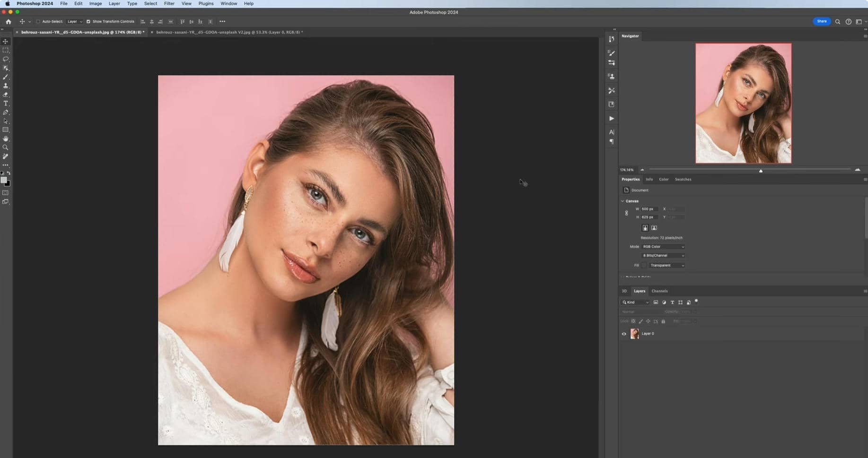This screenshot has height=458, width=868.
Task: Select the Path Selection arrow tool
Action: (x=6, y=121)
